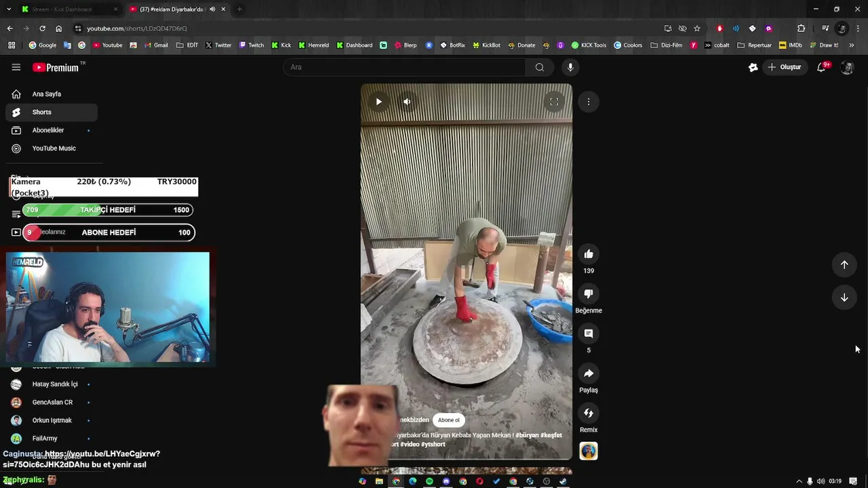Open the #ytshort hashtag link
The image size is (868, 488).
pos(433,445)
